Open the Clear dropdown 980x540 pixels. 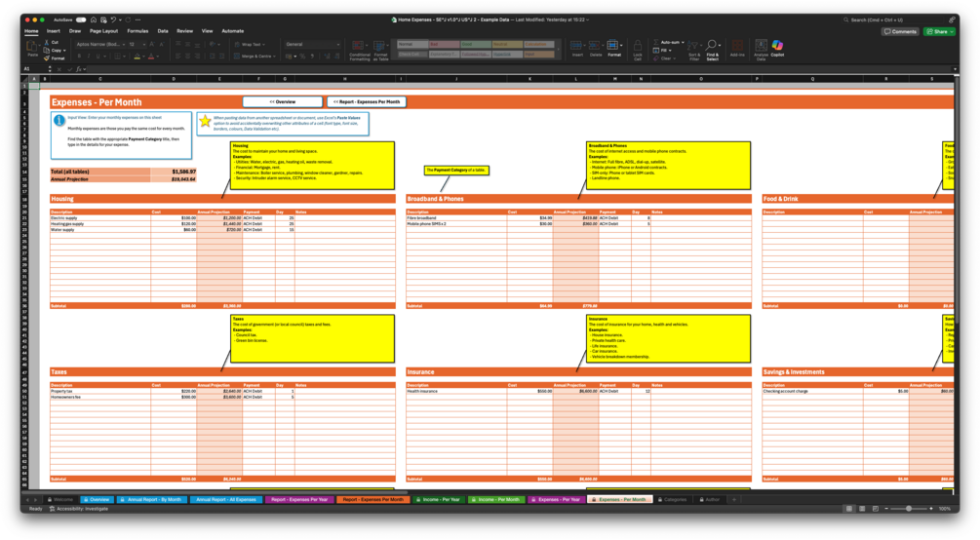(675, 58)
